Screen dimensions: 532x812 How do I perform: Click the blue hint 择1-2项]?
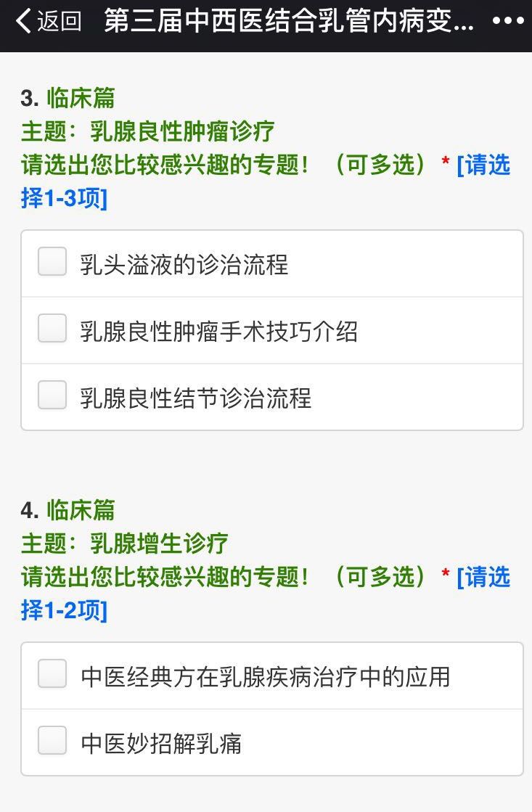pyautogui.click(x=65, y=610)
